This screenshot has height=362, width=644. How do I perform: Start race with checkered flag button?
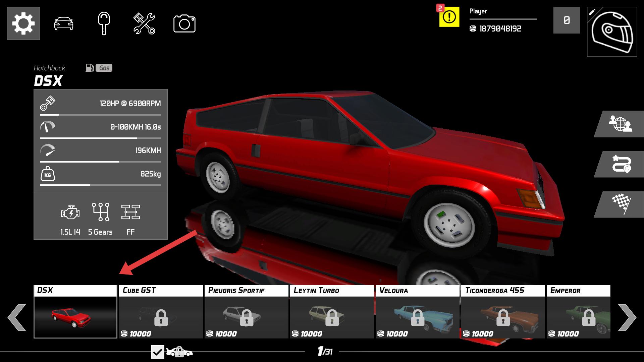(621, 204)
